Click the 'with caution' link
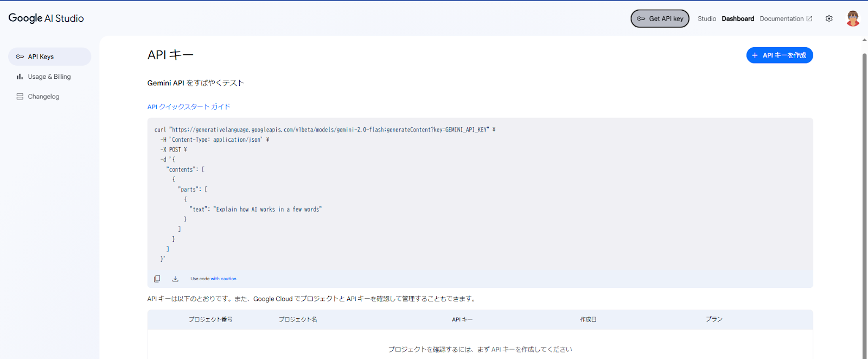The height and width of the screenshot is (359, 868). pyautogui.click(x=224, y=279)
